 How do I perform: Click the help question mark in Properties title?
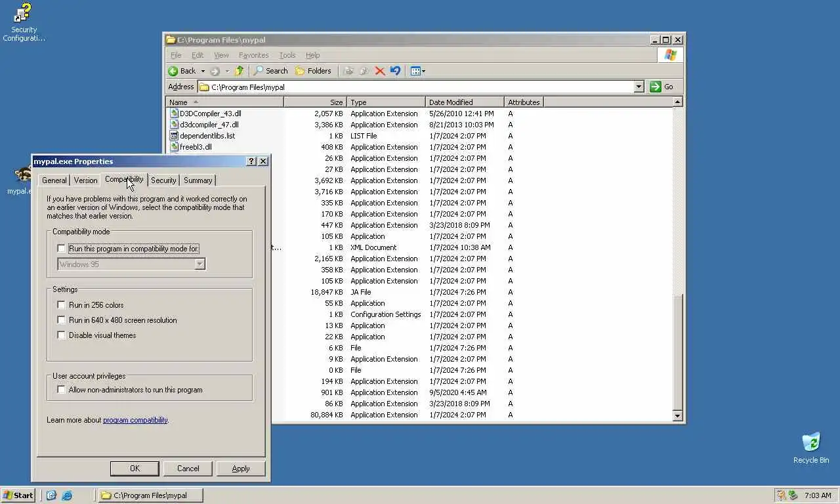tap(251, 161)
